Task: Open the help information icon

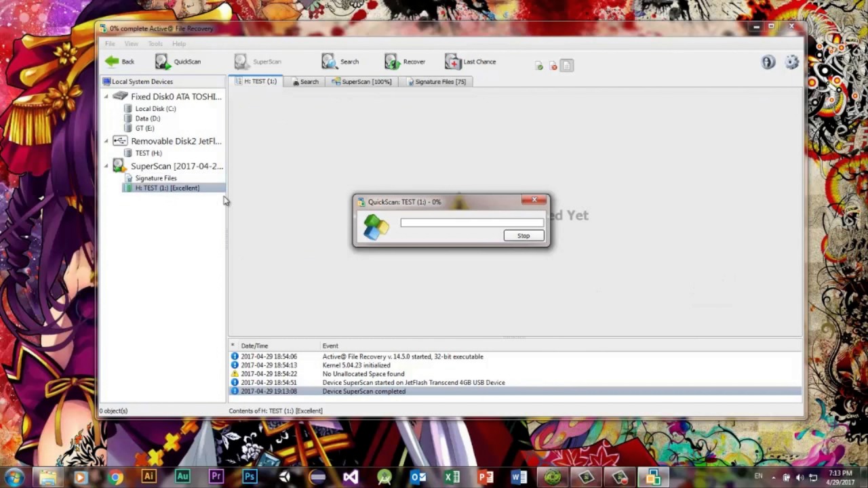Action: tap(768, 62)
